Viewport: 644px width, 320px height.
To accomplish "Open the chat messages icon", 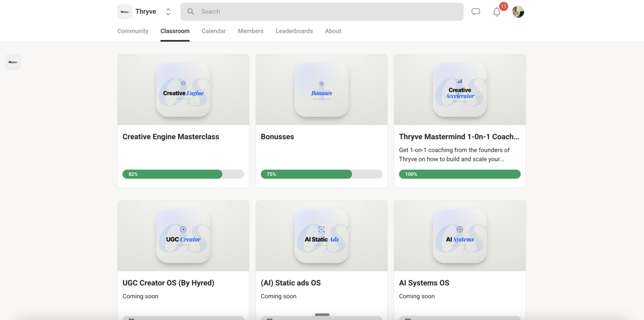I will point(476,12).
